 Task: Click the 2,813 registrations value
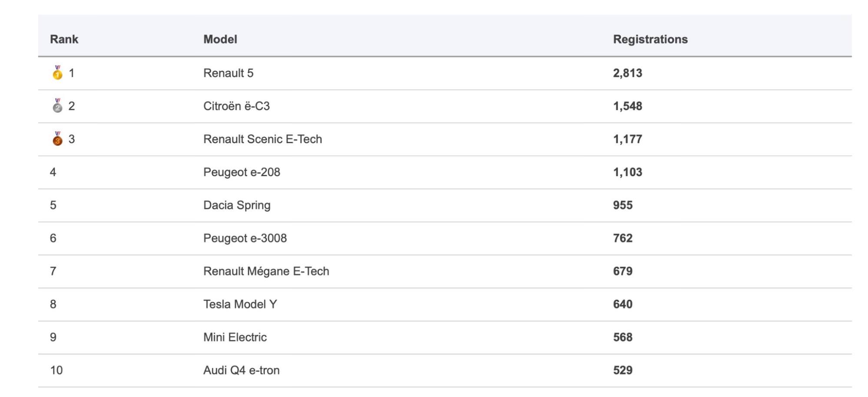pos(627,73)
